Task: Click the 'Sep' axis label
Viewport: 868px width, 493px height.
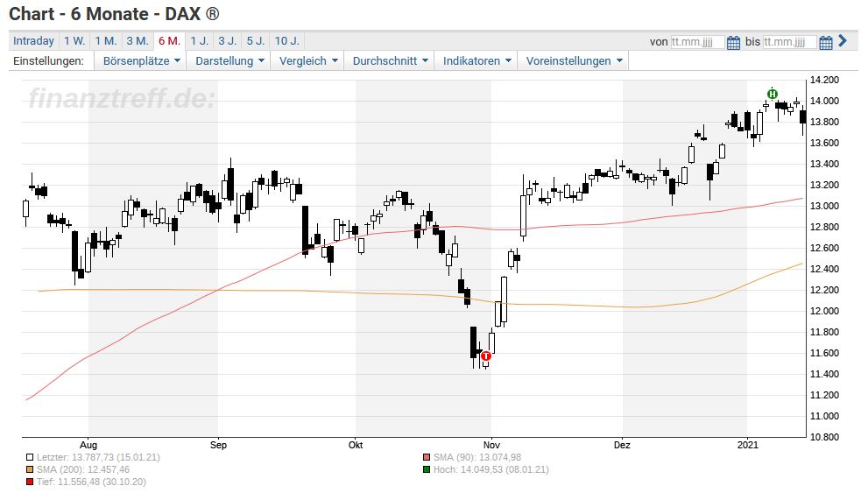Action: (x=218, y=445)
